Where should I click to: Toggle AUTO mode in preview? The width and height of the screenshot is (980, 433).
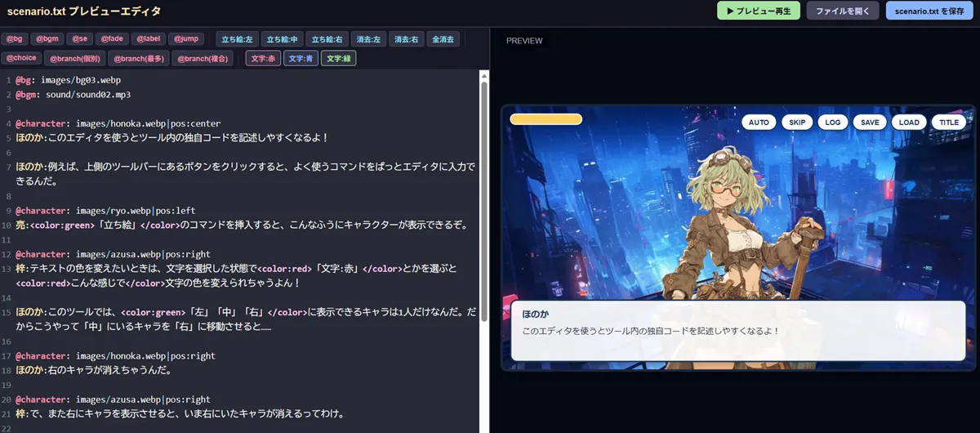pyautogui.click(x=759, y=123)
